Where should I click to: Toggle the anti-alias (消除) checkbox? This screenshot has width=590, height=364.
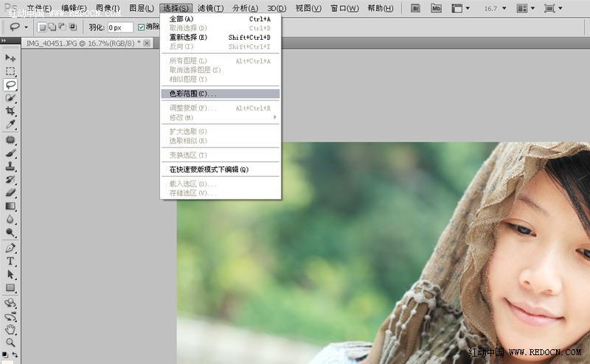click(x=142, y=27)
